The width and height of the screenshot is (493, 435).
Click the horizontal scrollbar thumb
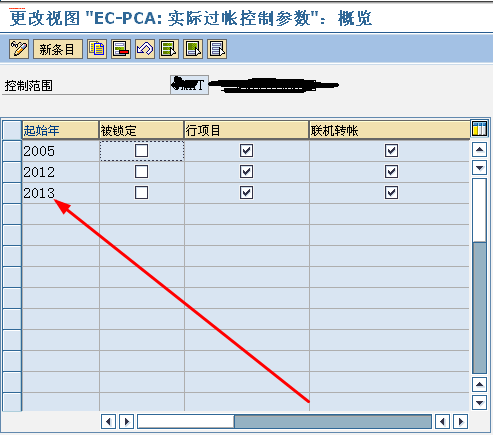pos(186,422)
